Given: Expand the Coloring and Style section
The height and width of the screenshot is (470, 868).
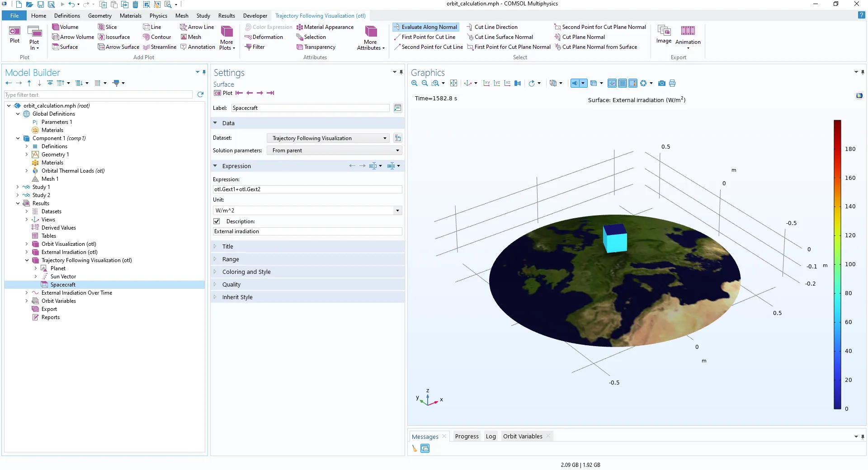Looking at the screenshot, I should click(x=246, y=272).
